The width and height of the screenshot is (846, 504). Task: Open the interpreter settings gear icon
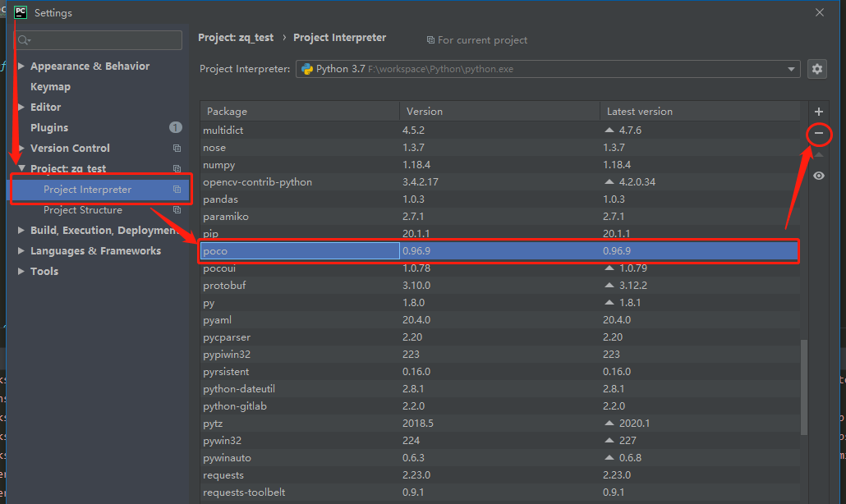pos(817,69)
